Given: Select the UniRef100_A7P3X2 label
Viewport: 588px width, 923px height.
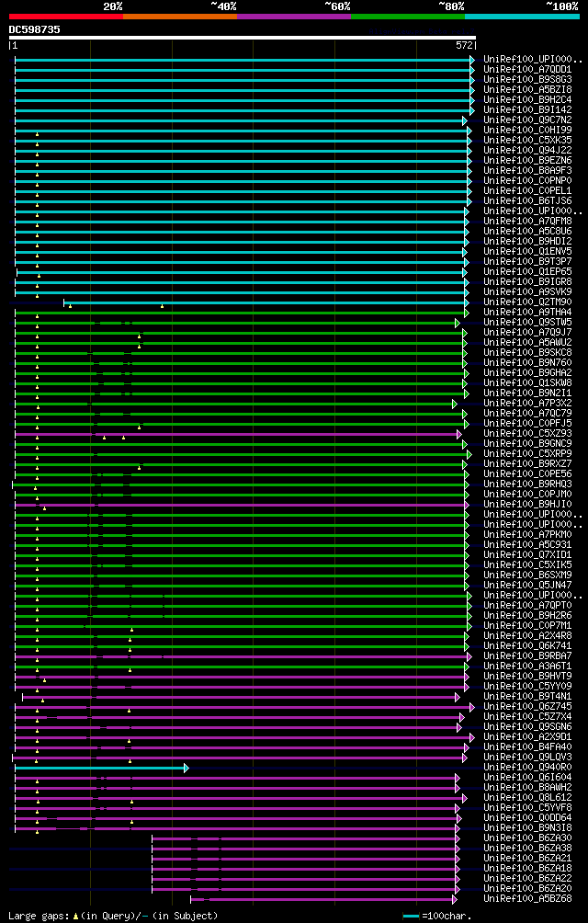Looking at the screenshot, I should coord(527,404).
